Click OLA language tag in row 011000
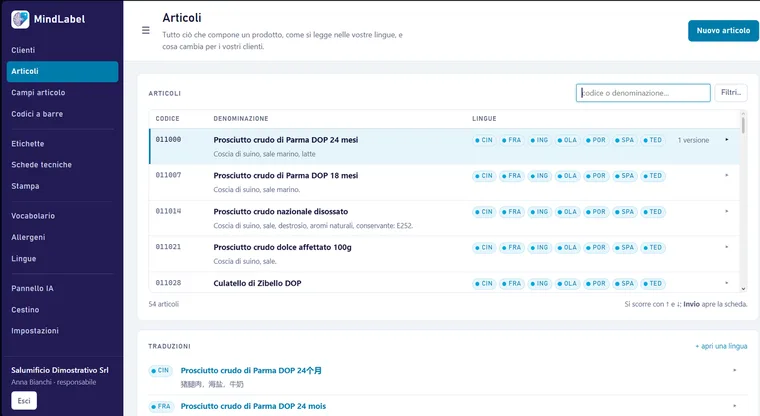 567,140
